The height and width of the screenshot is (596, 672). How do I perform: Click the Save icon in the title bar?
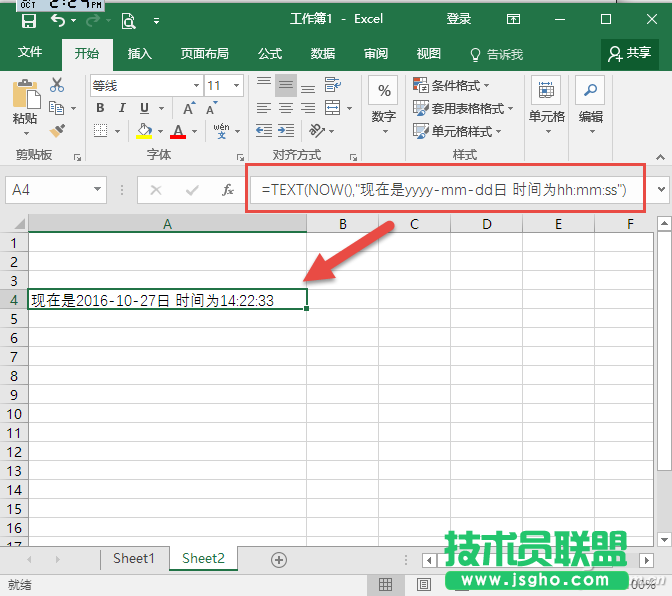tap(28, 20)
